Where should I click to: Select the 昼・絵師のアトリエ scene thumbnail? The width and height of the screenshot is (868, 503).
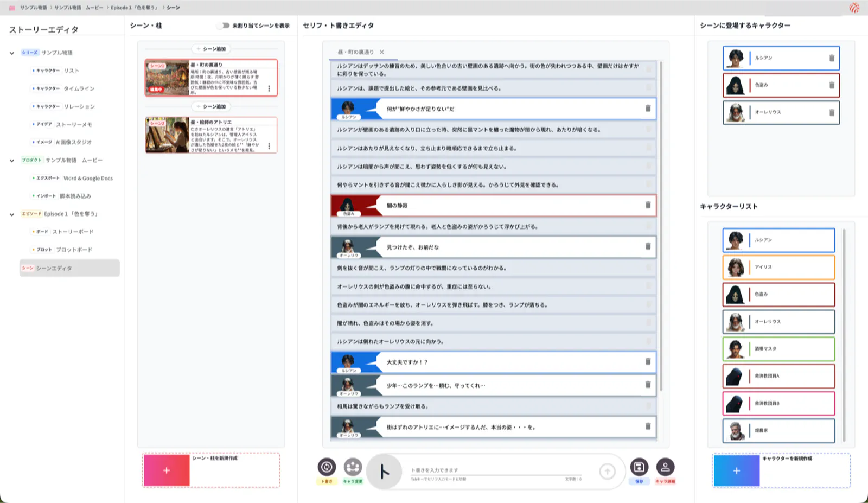click(167, 135)
